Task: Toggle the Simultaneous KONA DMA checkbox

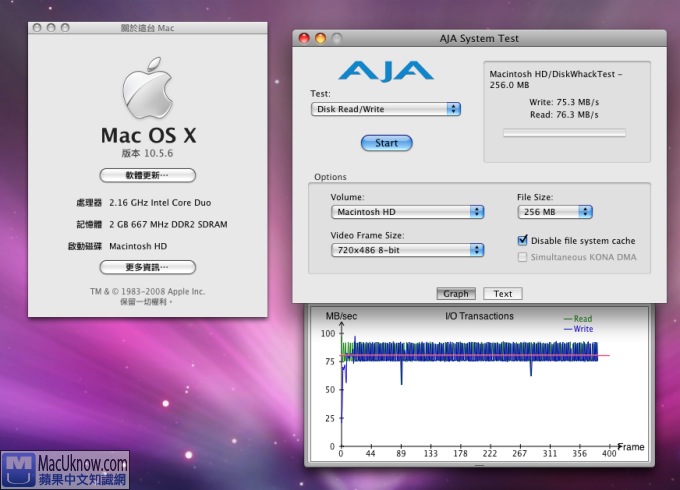Action: coord(523,257)
